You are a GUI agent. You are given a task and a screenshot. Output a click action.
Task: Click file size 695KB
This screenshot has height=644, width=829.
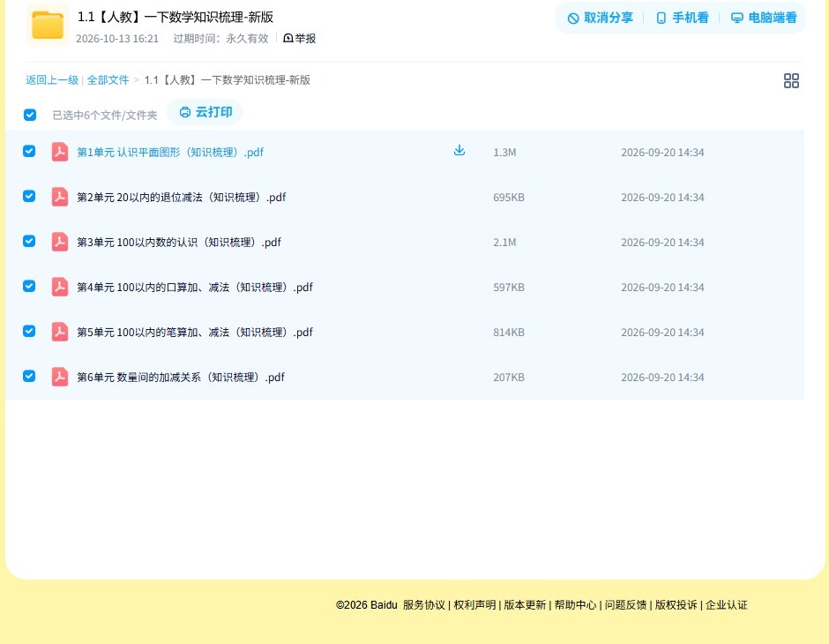[x=509, y=198]
